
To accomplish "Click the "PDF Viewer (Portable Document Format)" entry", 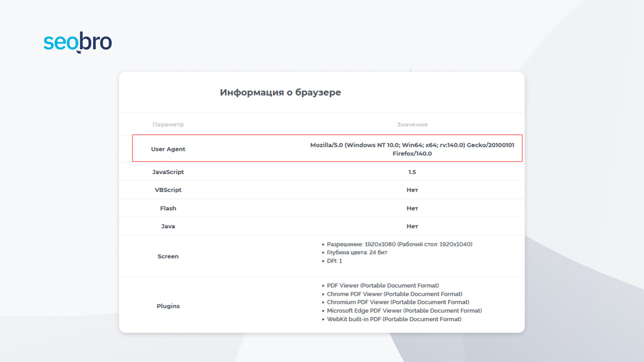I will [x=383, y=285].
